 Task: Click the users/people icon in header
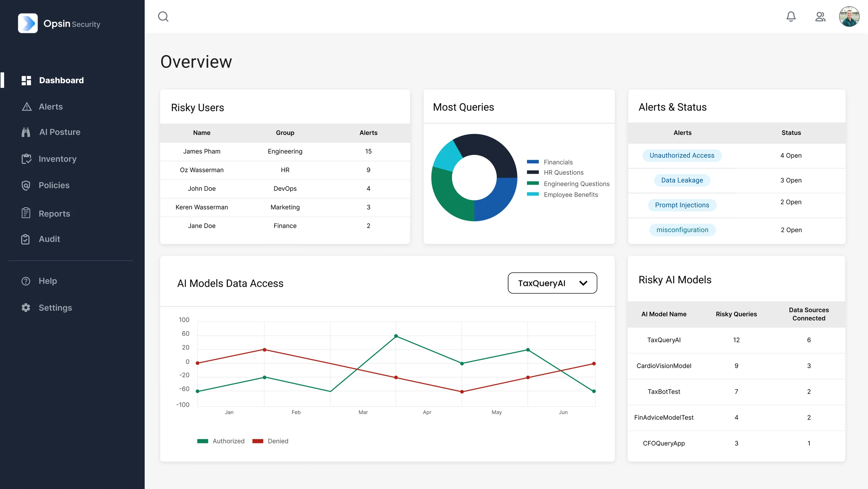pyautogui.click(x=820, y=17)
